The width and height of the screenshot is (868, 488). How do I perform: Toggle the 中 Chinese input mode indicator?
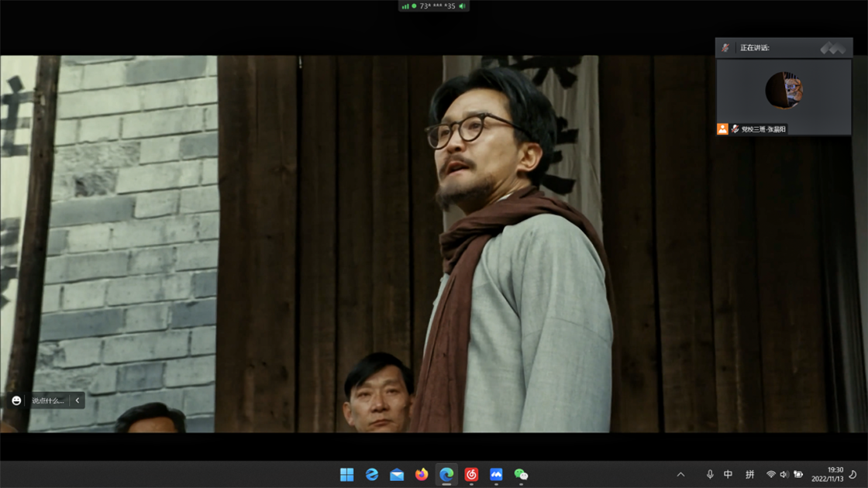click(x=728, y=475)
